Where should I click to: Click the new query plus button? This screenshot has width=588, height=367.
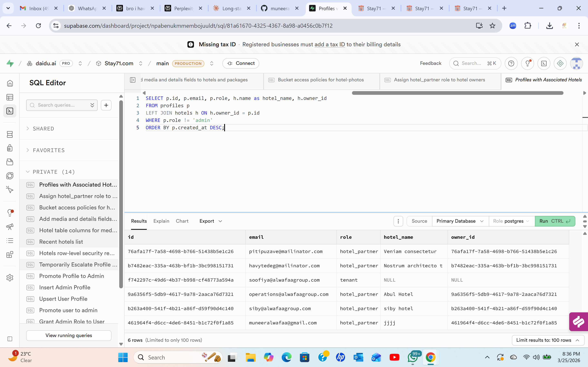click(106, 105)
